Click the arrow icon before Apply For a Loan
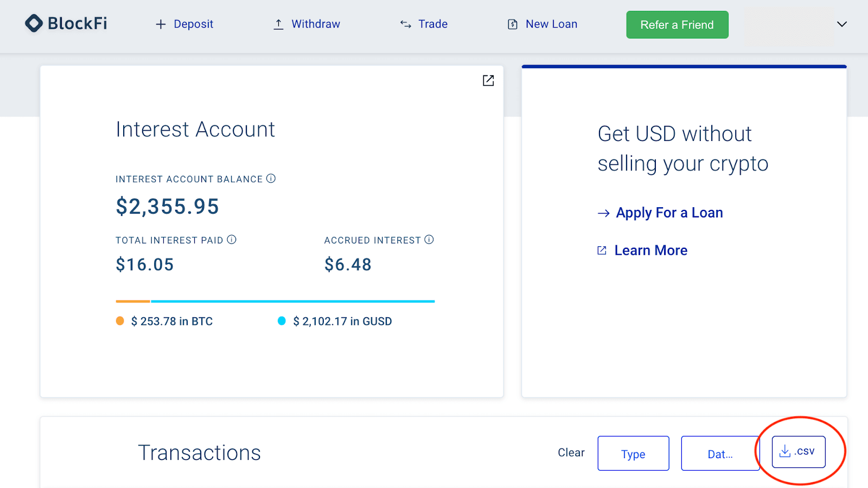This screenshot has width=868, height=488. [604, 213]
